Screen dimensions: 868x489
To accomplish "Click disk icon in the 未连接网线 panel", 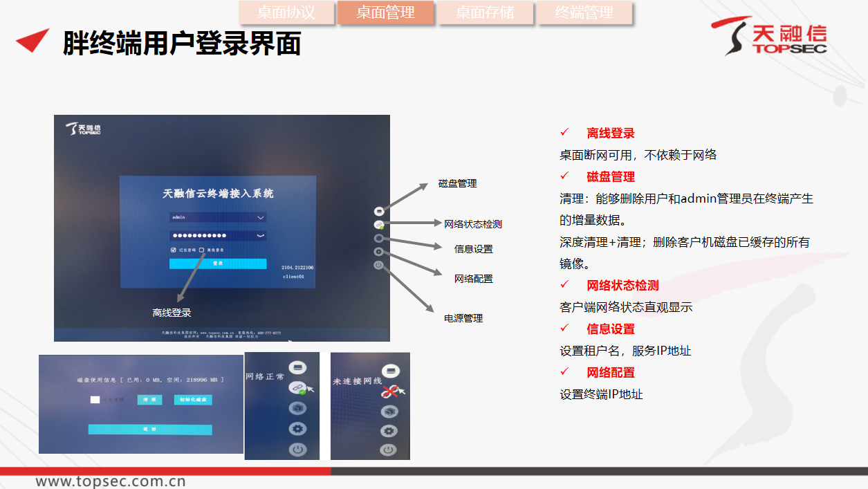I will point(390,371).
